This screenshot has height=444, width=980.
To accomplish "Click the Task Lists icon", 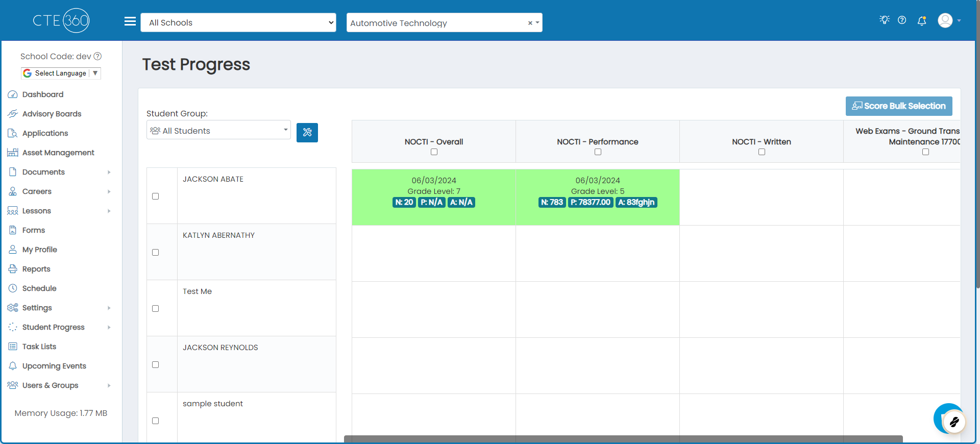I will [x=13, y=347].
